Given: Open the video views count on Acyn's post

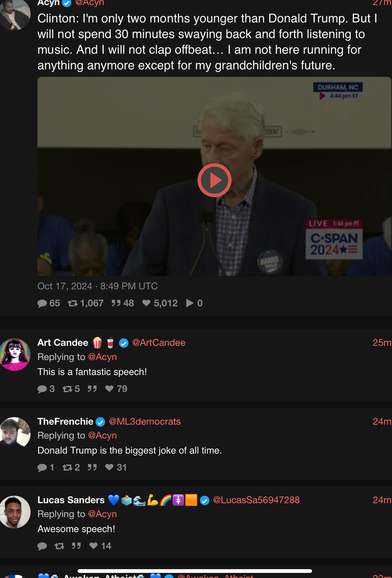Looking at the screenshot, I should coord(194,303).
